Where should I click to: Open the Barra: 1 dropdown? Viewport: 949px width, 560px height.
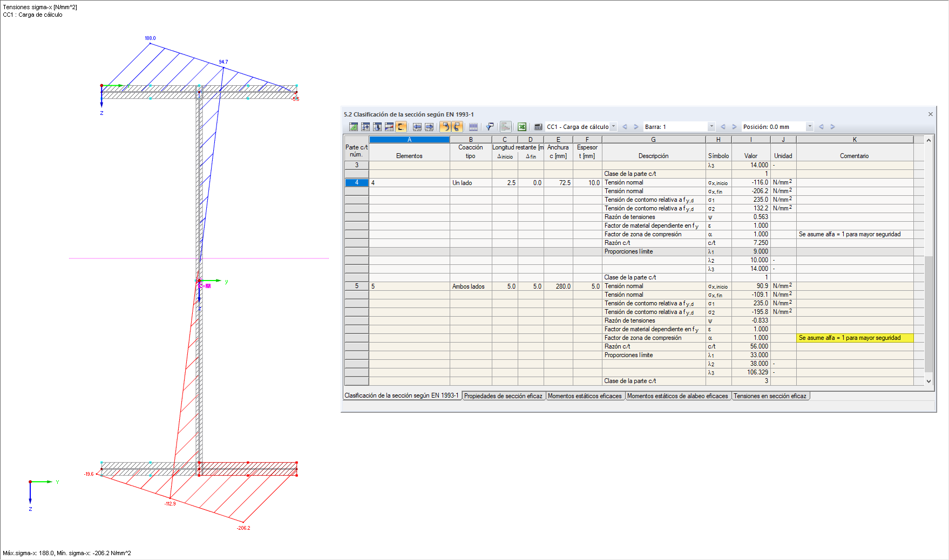pyautogui.click(x=711, y=127)
